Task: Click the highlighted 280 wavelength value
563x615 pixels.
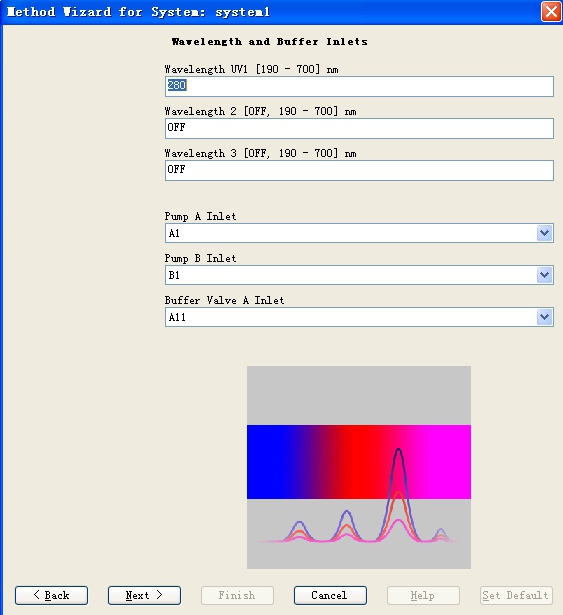Action: (177, 85)
